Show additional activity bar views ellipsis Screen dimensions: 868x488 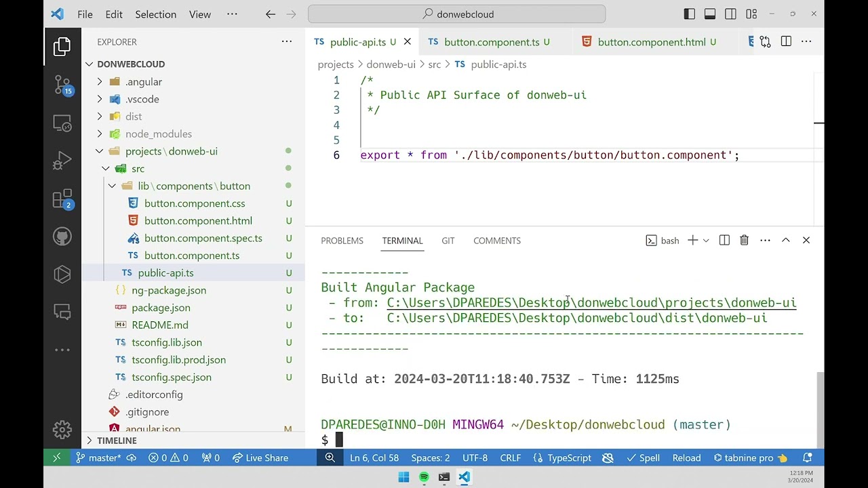62,350
